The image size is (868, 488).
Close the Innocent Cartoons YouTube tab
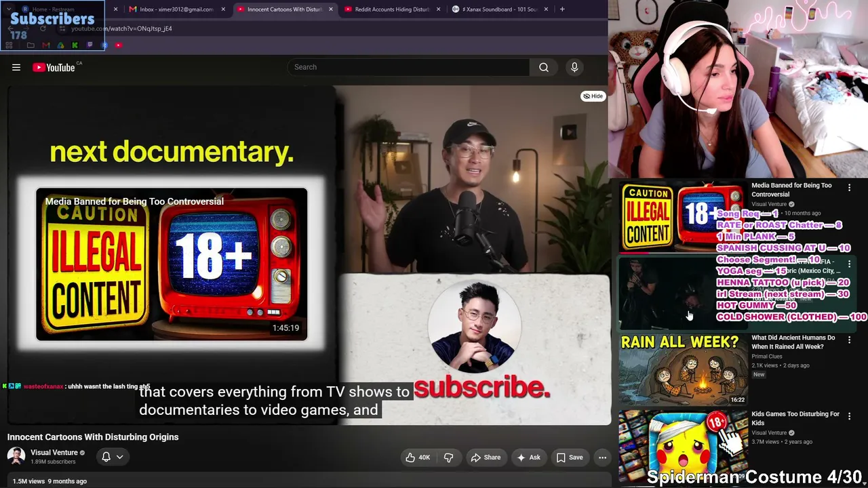pos(331,9)
